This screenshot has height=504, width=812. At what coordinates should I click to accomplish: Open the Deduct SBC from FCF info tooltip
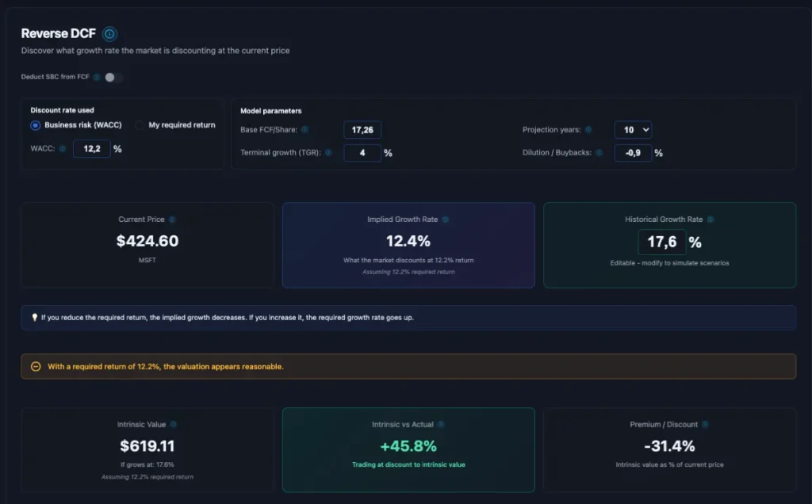click(x=97, y=77)
